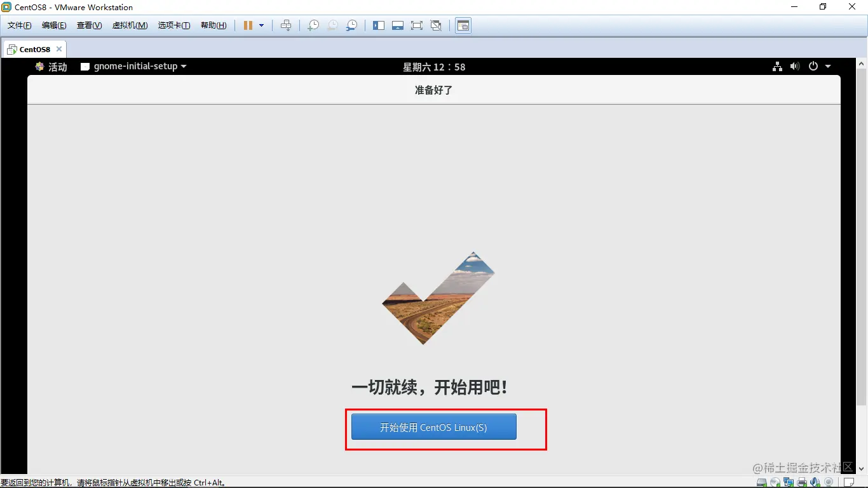
Task: Click the pause virtual machine icon
Action: 248,25
